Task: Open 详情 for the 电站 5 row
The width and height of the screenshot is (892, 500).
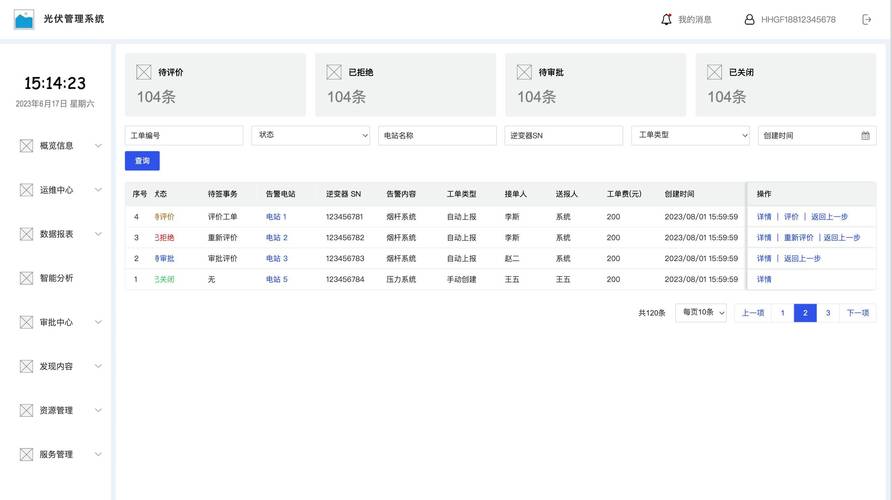Action: click(764, 279)
